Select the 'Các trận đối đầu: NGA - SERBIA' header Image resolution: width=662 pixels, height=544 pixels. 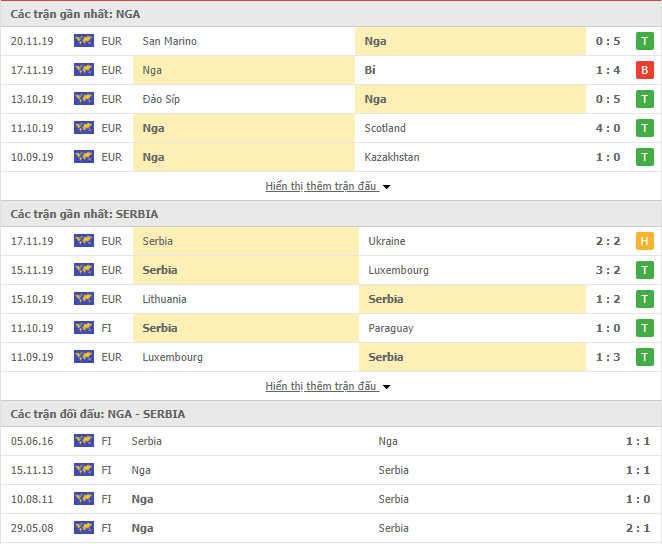(98, 414)
